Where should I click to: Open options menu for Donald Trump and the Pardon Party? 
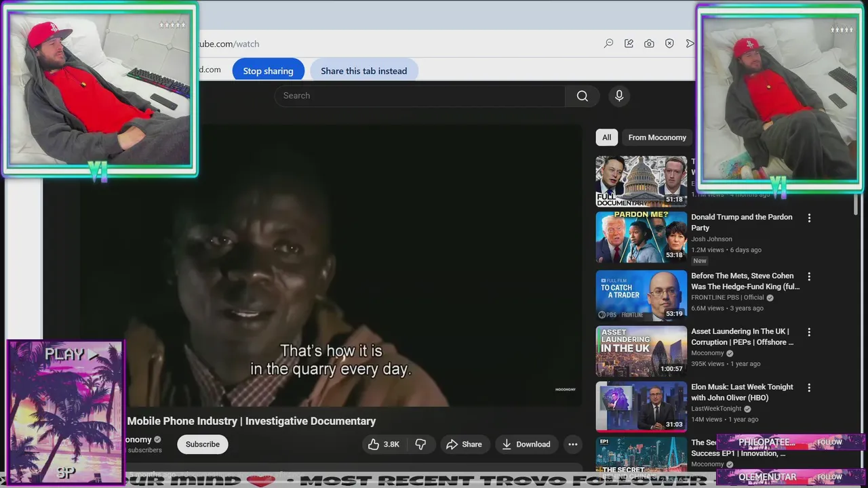pyautogui.click(x=809, y=218)
